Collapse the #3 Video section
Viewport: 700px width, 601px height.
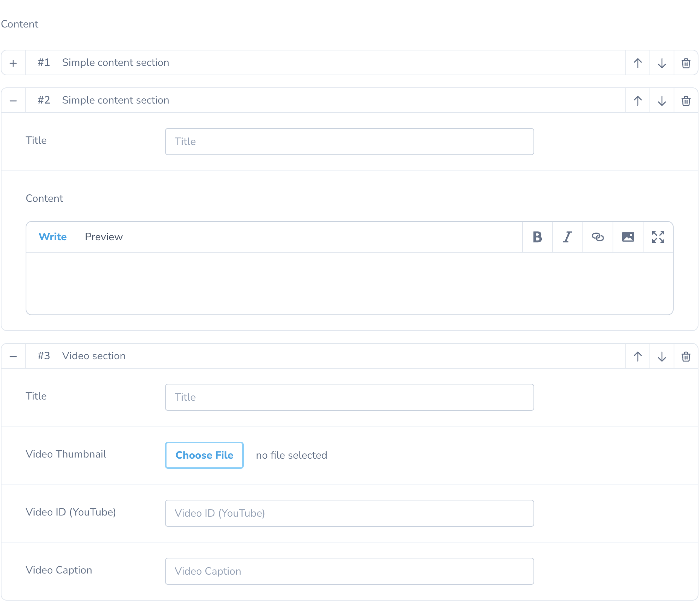[x=13, y=356]
